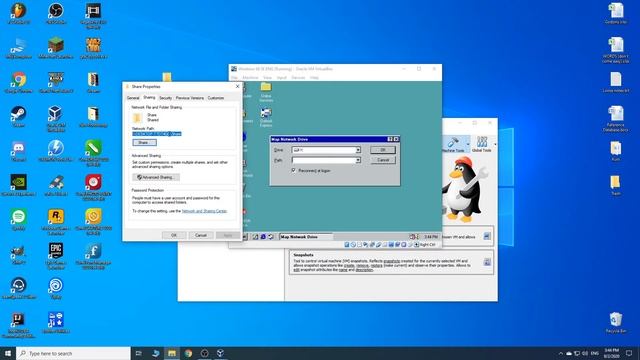Click the help button in Map Network Drive
640x360 pixels.
pyautogui.click(x=390, y=139)
